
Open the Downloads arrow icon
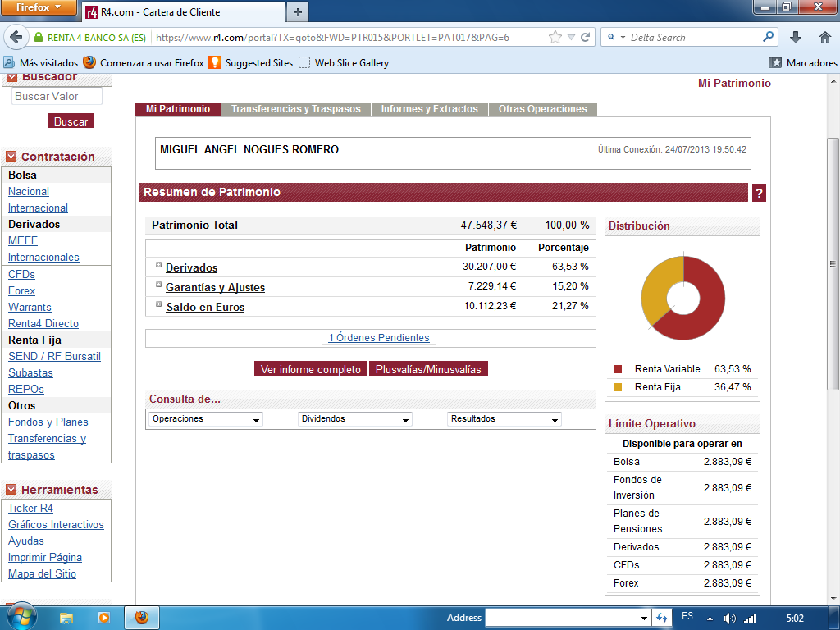coord(796,37)
